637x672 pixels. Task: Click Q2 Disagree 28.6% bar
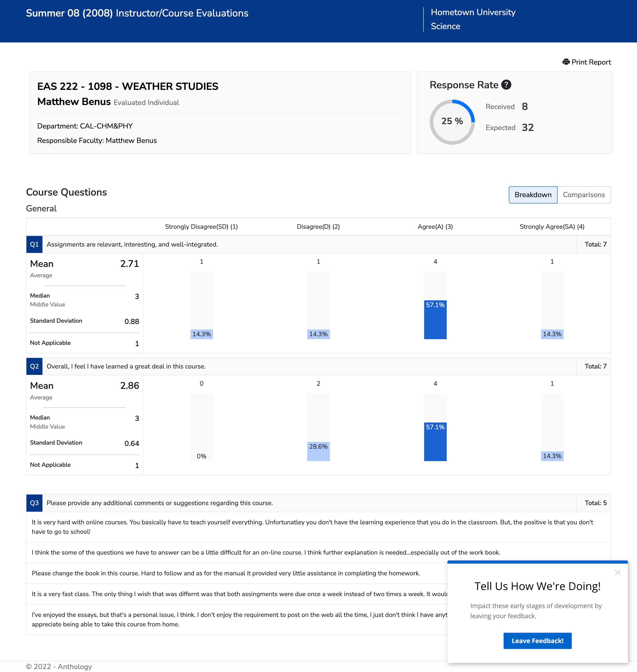[318, 451]
